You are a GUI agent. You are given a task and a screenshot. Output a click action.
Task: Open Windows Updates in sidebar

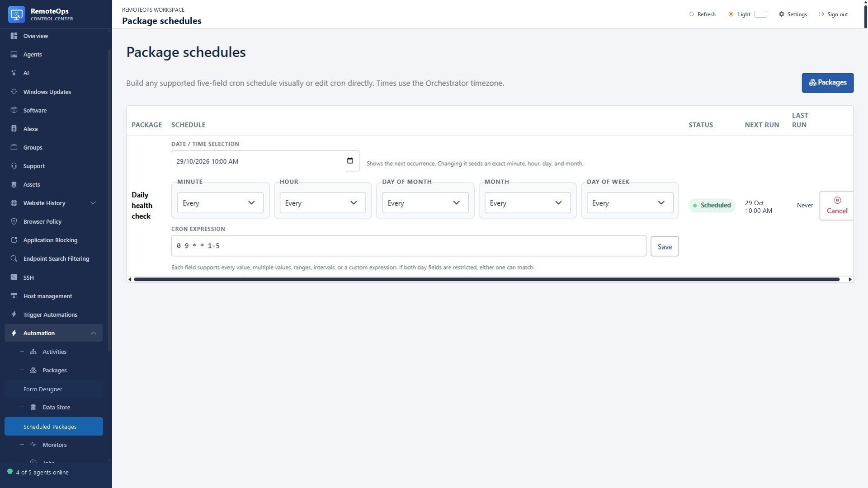click(x=54, y=92)
